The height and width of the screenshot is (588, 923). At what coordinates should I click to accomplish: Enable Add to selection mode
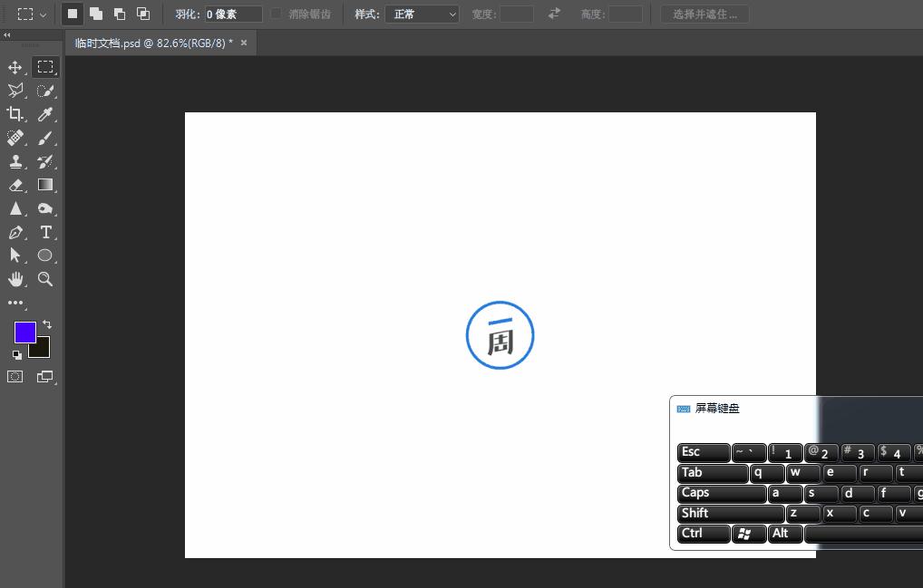[96, 14]
